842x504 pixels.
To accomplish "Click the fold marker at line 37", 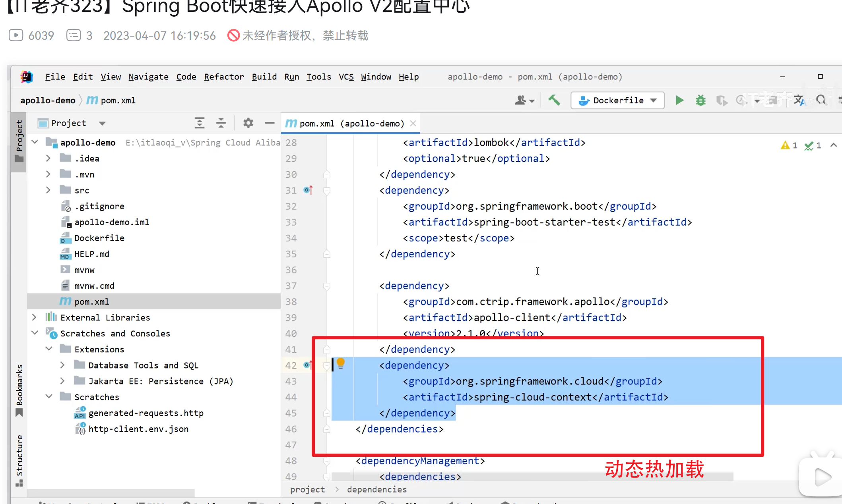I will click(x=327, y=286).
